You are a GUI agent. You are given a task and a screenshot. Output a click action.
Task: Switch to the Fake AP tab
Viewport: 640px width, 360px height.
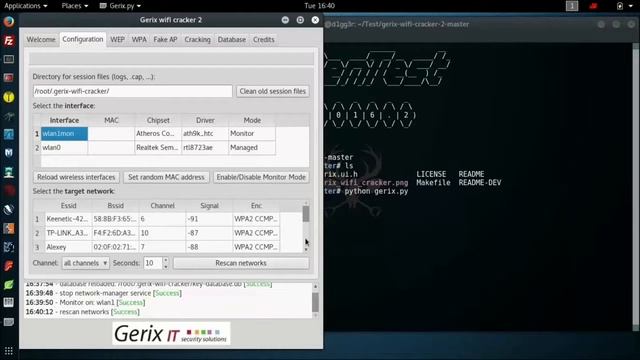(165, 40)
